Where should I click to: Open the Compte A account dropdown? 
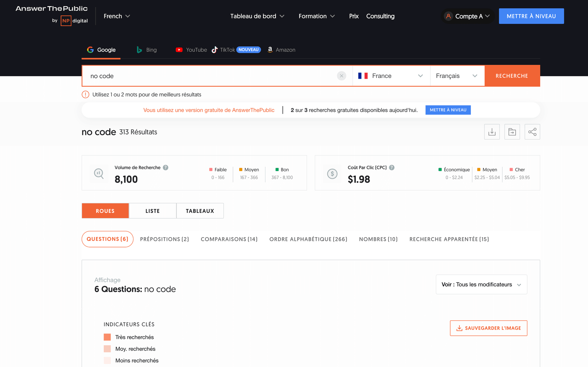click(x=468, y=16)
